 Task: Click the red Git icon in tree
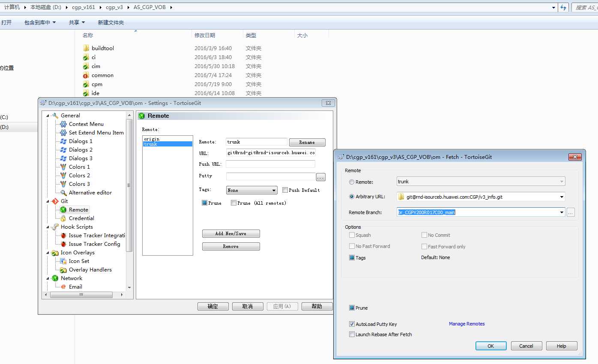point(55,201)
